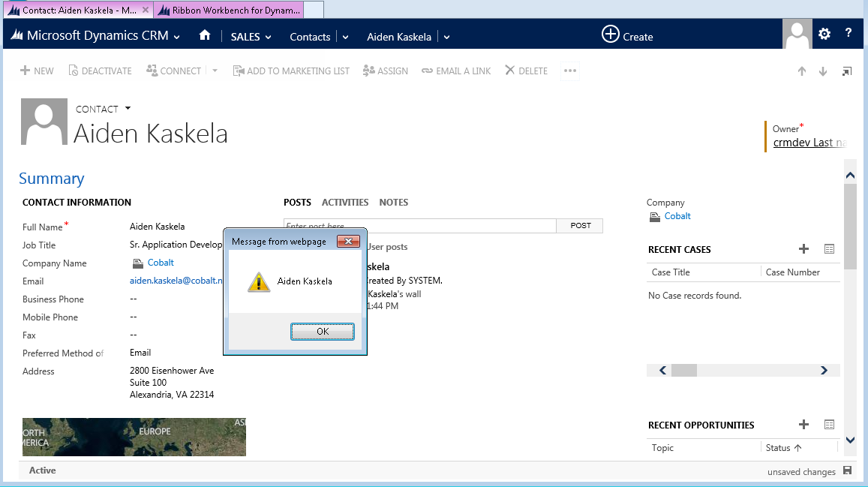The height and width of the screenshot is (487, 868).
Task: Open the CONTACT form selector dropdown
Action: click(x=128, y=109)
